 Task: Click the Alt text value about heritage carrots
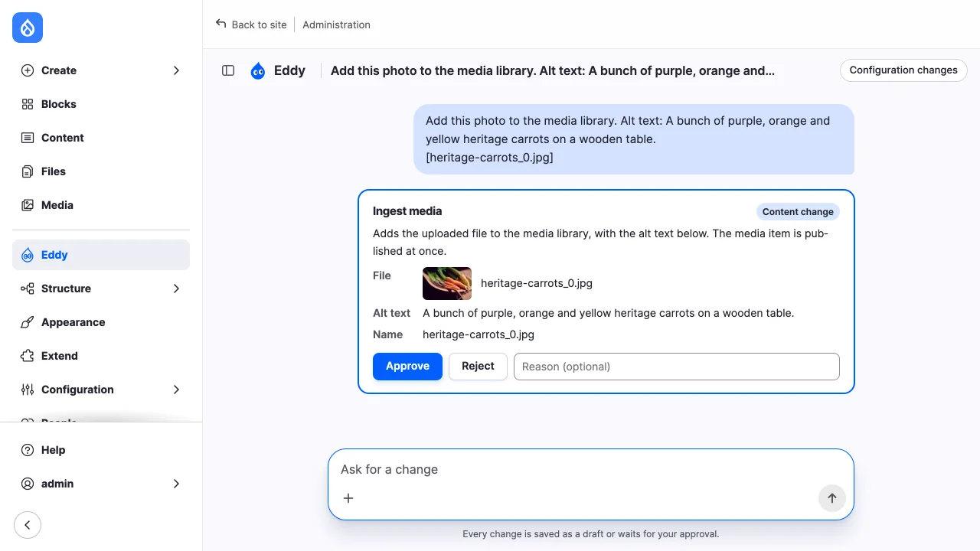pyautogui.click(x=608, y=313)
